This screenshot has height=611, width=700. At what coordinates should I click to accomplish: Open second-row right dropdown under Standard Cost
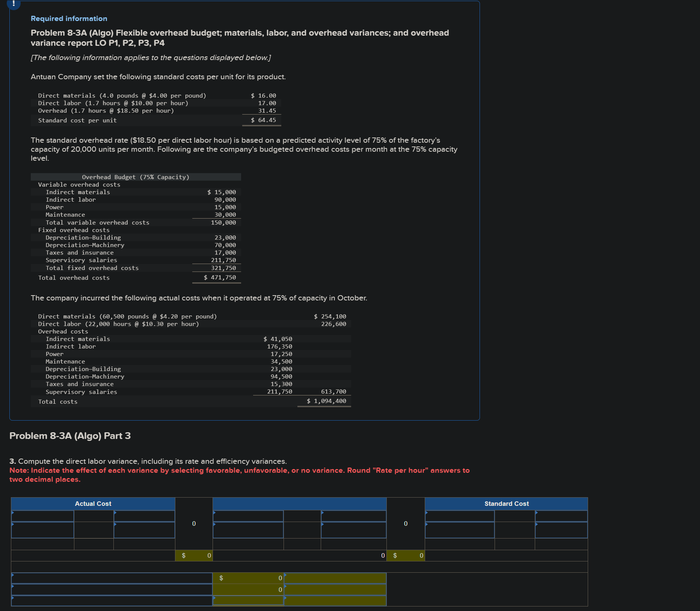(x=561, y=530)
